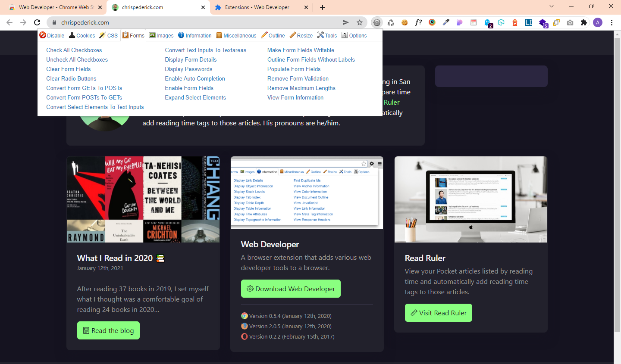This screenshot has height=364, width=621.
Task: Reload the page with refresh icon
Action: tap(37, 22)
